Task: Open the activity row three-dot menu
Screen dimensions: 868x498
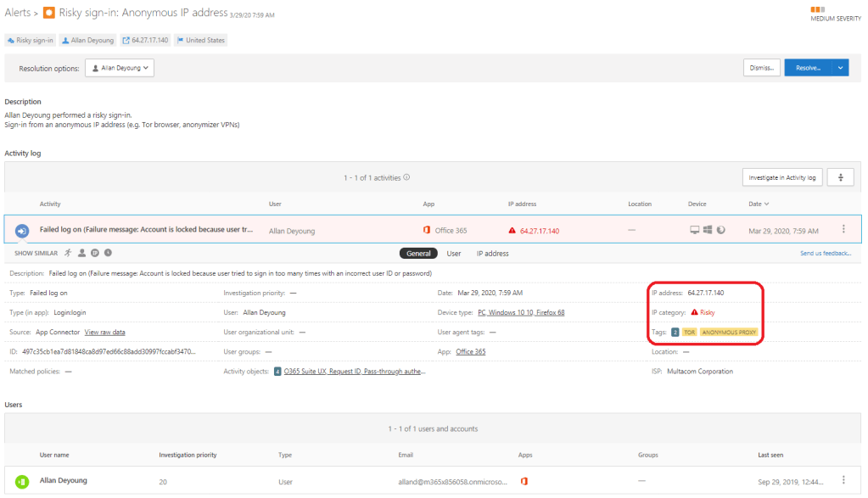Action: point(843,229)
